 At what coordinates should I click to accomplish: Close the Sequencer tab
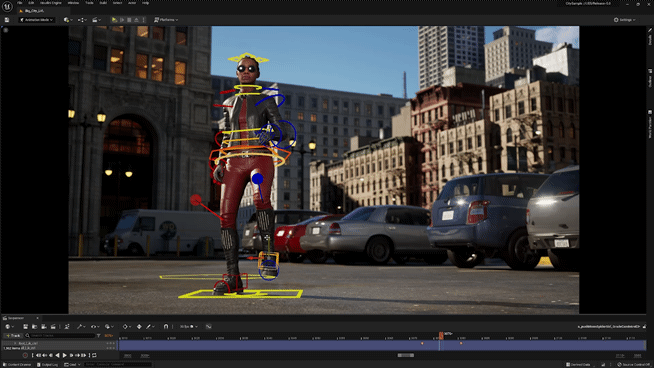pos(37,318)
